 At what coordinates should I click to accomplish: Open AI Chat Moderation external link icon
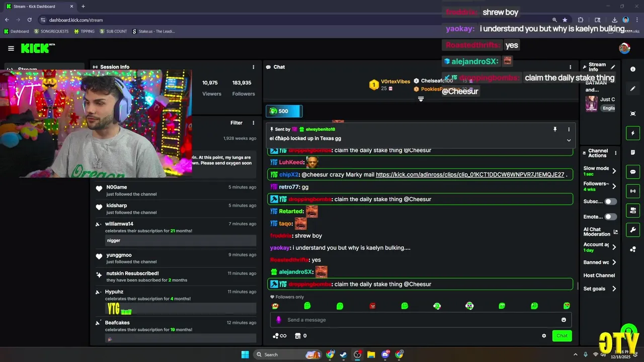pyautogui.click(x=615, y=232)
